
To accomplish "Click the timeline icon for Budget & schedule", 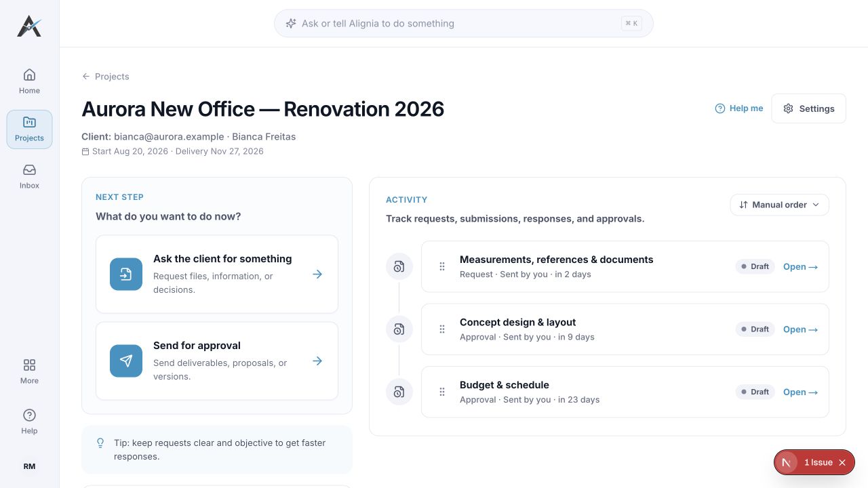I will click(399, 392).
